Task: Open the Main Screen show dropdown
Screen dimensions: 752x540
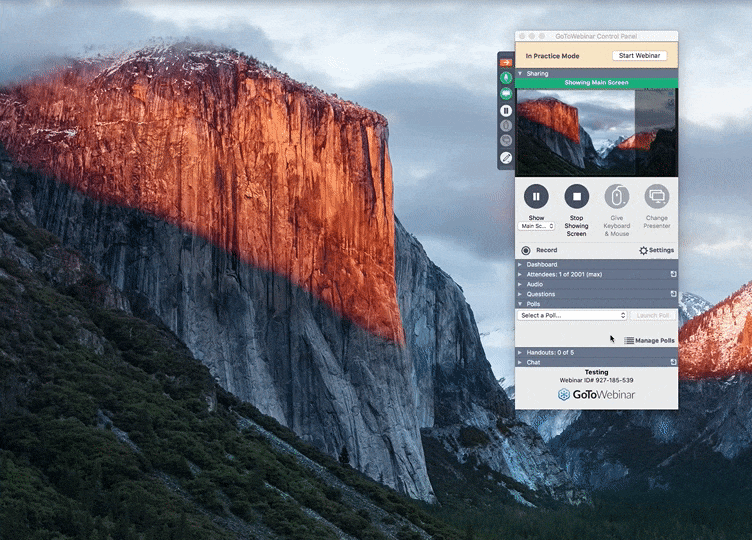Action: pos(537,226)
